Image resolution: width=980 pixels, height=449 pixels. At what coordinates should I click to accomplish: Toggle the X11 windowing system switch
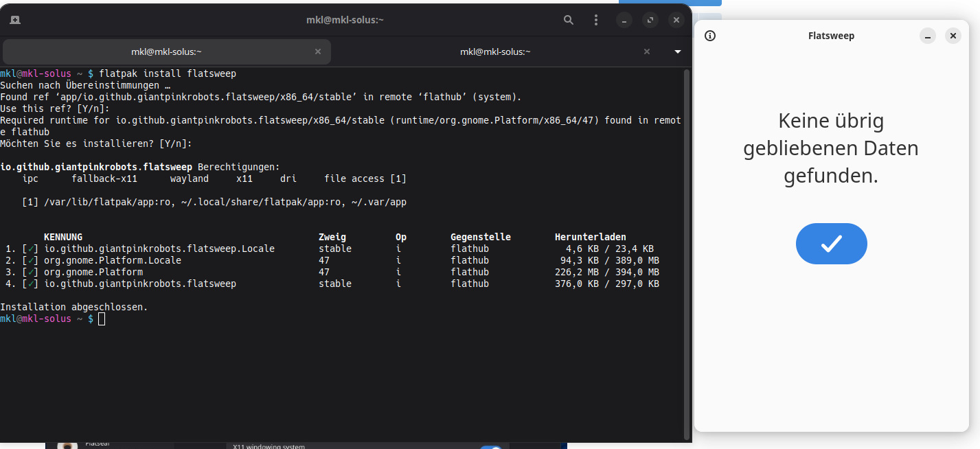(x=490, y=447)
